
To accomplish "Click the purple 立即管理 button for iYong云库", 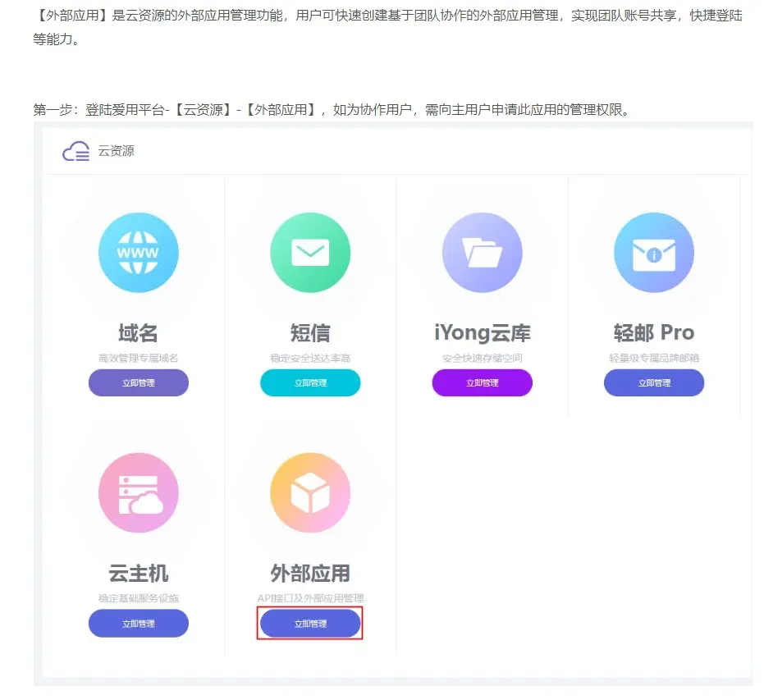I will point(482,382).
